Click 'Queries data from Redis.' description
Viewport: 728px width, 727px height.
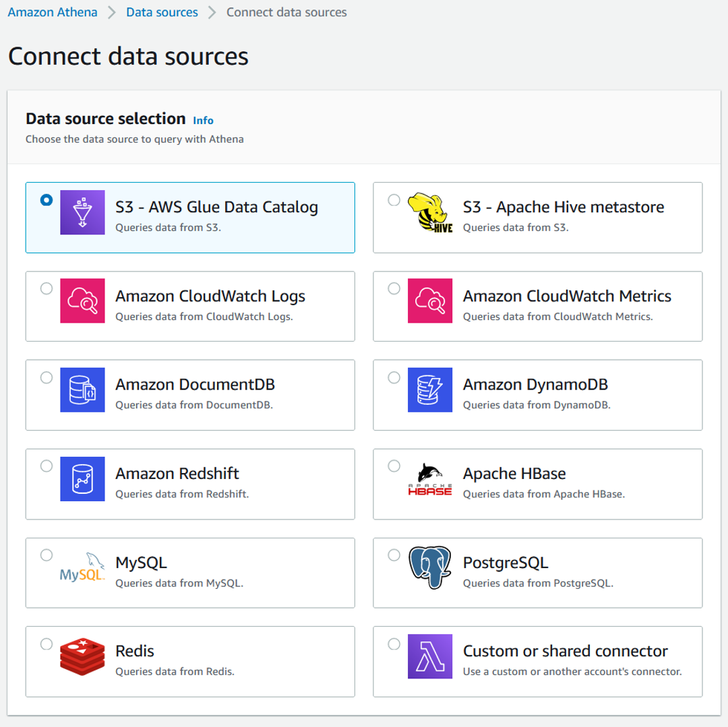(x=175, y=672)
